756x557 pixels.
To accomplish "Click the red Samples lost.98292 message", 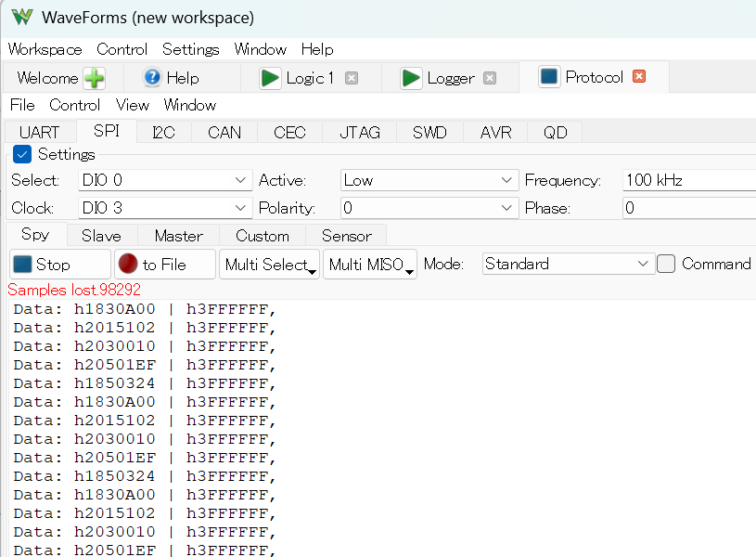I will coord(74,290).
